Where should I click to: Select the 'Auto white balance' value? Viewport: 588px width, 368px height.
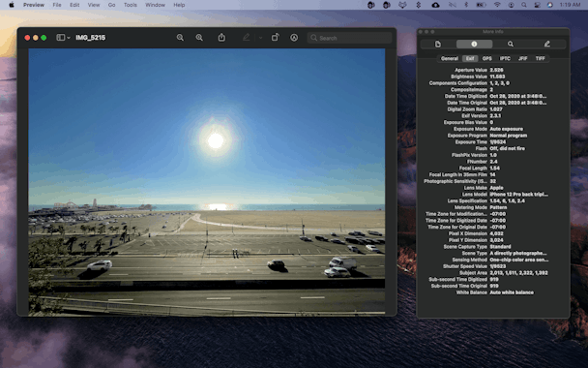[x=512, y=292]
